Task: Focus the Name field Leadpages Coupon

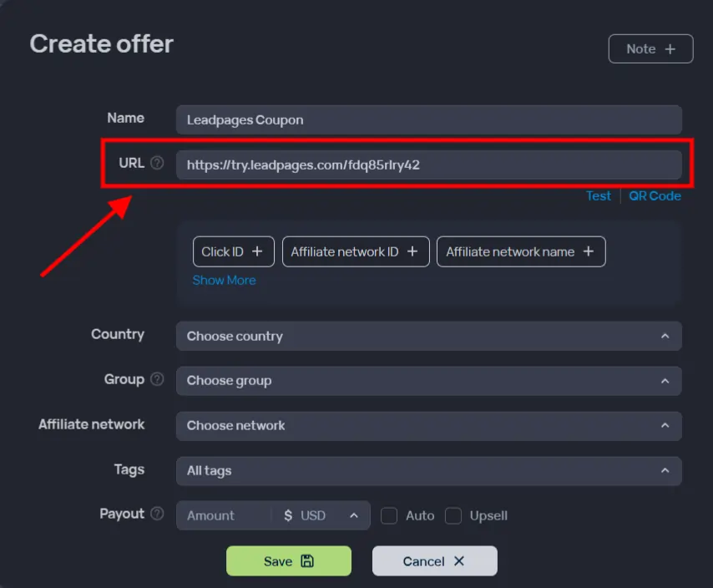Action: pyautogui.click(x=429, y=120)
